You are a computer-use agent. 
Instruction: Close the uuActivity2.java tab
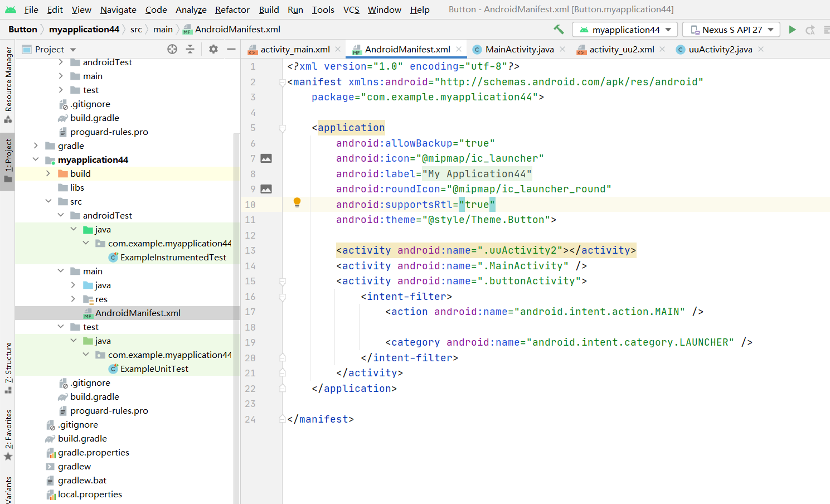click(761, 49)
